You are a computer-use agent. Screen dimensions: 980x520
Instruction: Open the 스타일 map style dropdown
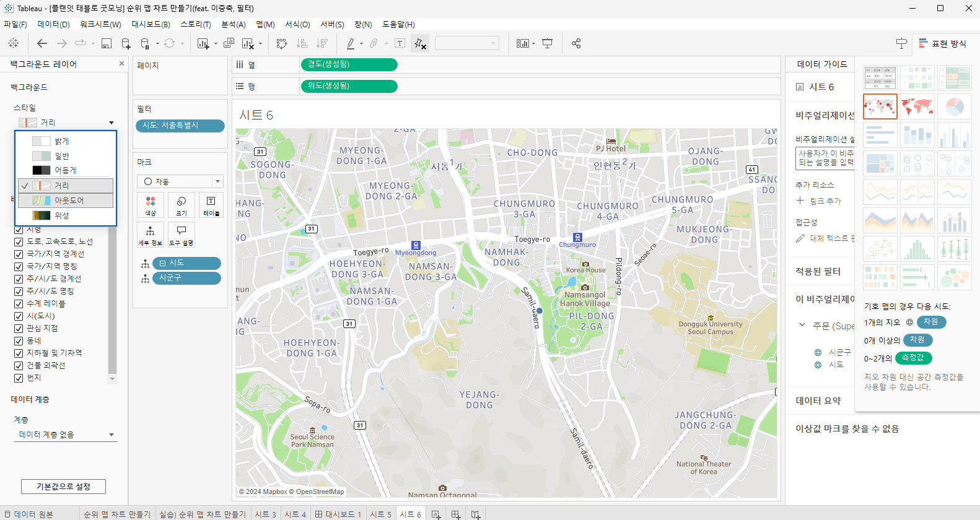click(x=66, y=123)
